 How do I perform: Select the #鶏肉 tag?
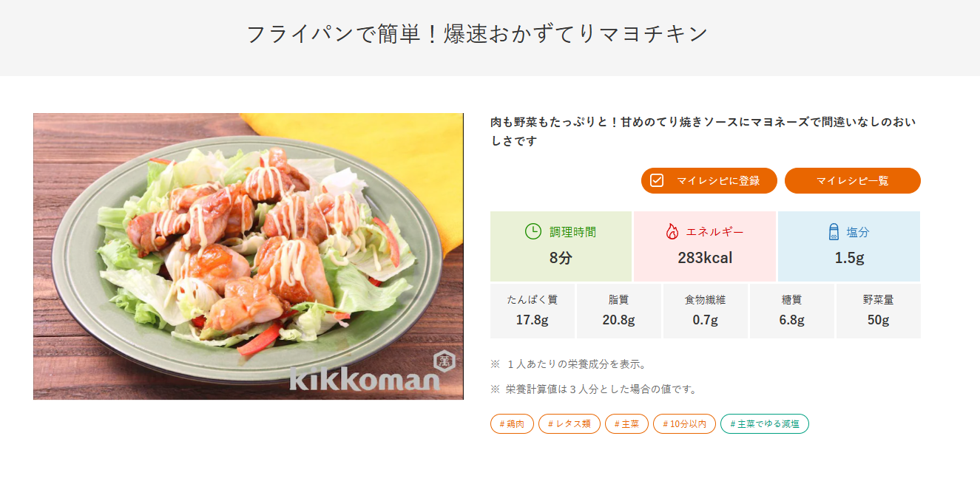point(512,424)
